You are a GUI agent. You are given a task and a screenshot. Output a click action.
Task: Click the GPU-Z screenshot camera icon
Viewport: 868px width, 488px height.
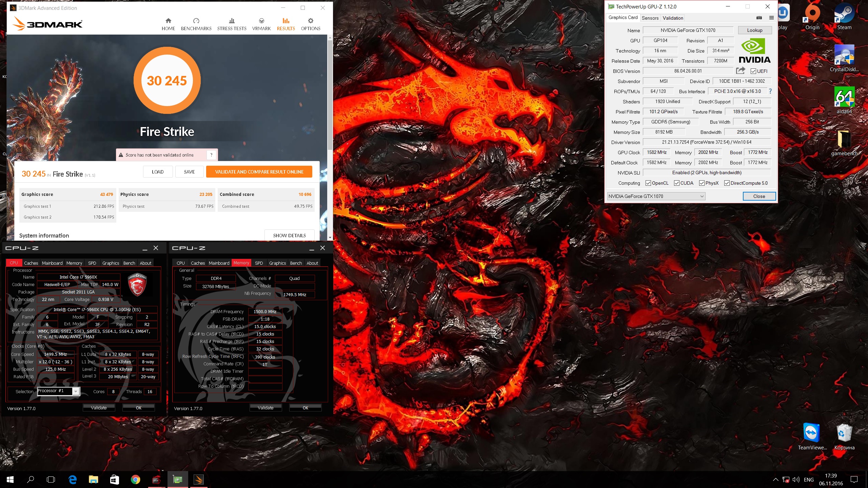coord(759,18)
